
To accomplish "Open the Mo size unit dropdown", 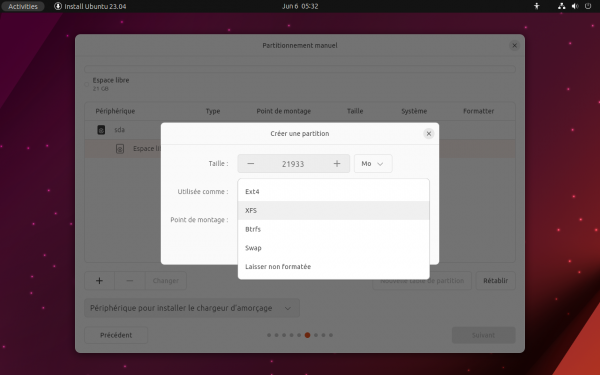I will tap(373, 164).
